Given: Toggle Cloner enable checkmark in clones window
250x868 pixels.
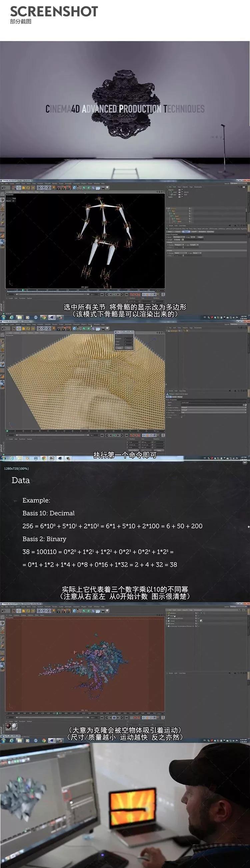Looking at the screenshot, I should pyautogui.click(x=199, y=621).
